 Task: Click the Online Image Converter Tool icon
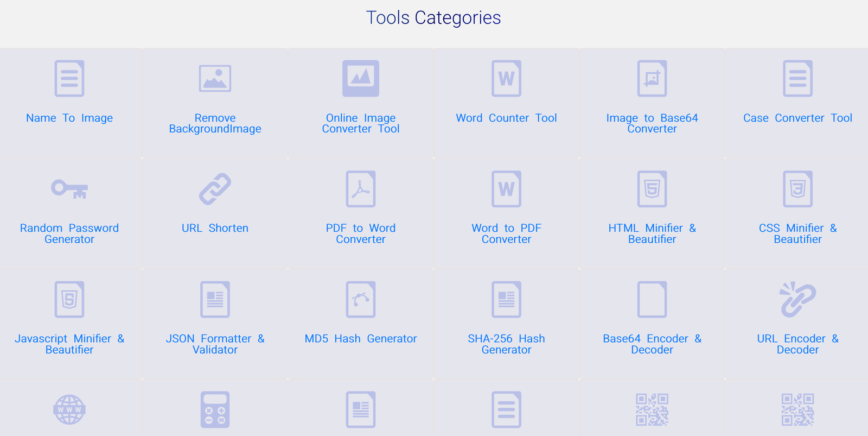coord(361,79)
